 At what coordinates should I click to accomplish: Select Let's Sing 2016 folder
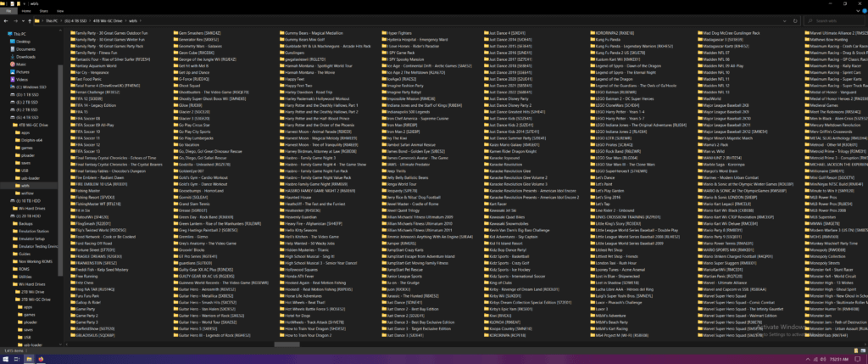[605, 197]
